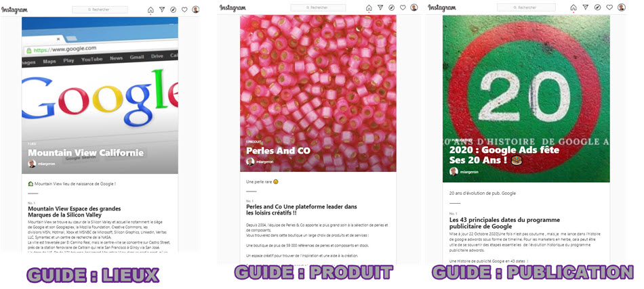Click the Rechercher search field in left panel

click(100, 9)
